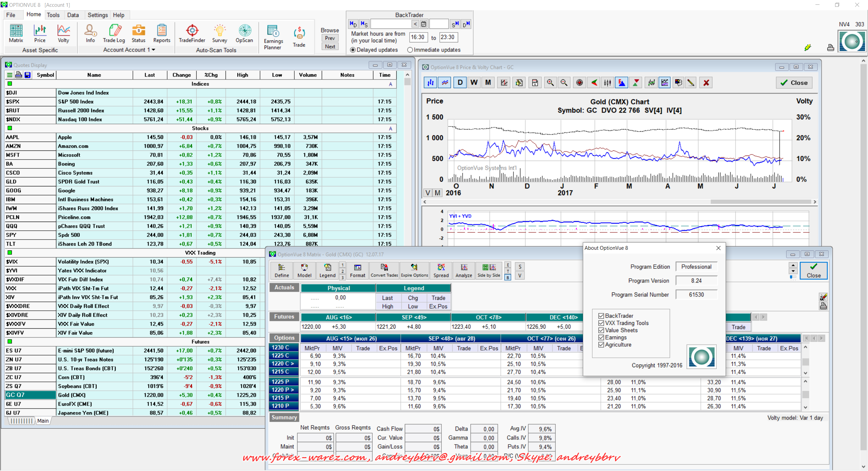
Task: Click the red X icon in chart toolbar
Action: point(706,83)
